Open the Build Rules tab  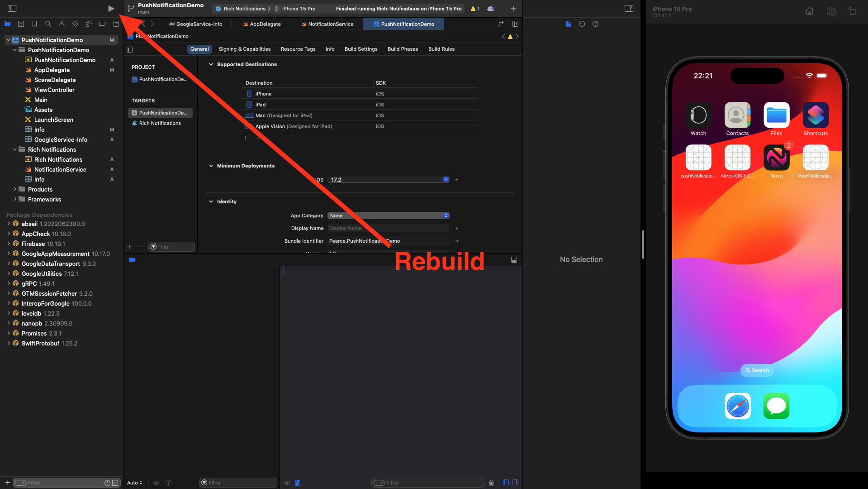[441, 49]
